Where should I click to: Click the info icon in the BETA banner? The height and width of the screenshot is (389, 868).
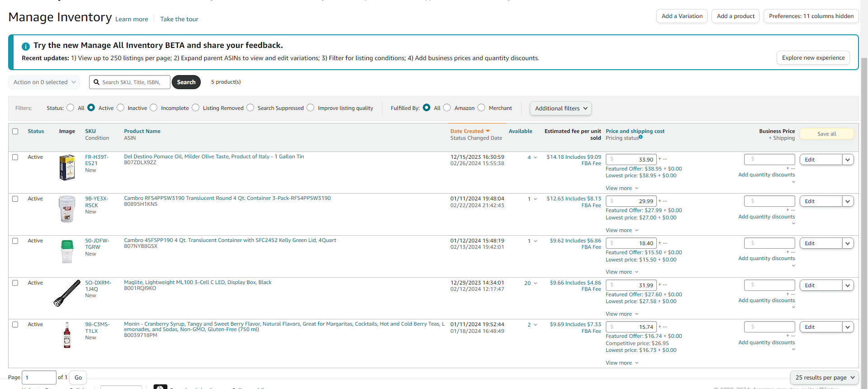click(x=26, y=46)
